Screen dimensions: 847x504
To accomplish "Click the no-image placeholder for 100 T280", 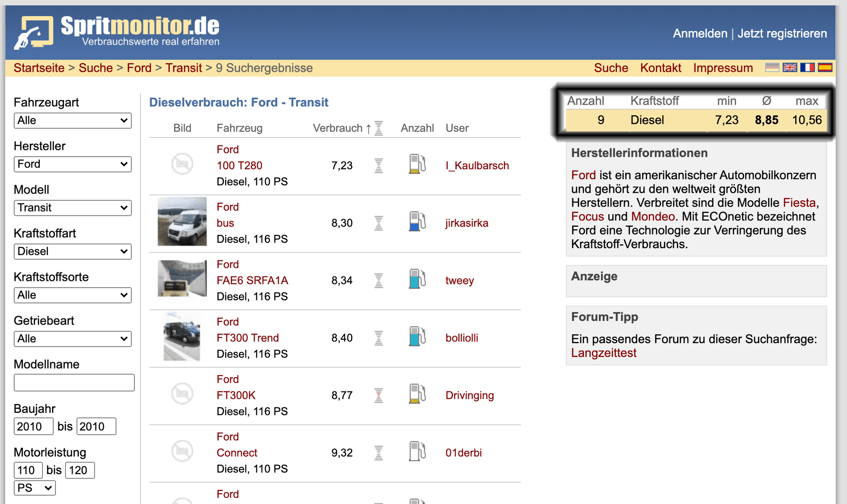I will tap(182, 164).
